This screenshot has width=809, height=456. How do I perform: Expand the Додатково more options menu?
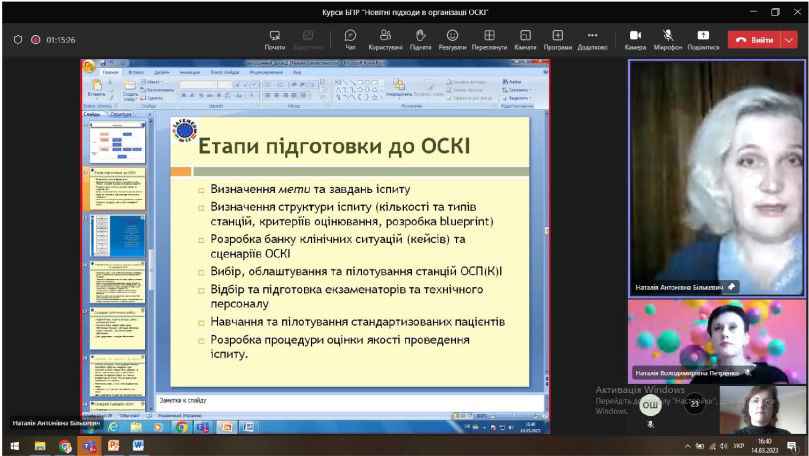click(x=592, y=39)
